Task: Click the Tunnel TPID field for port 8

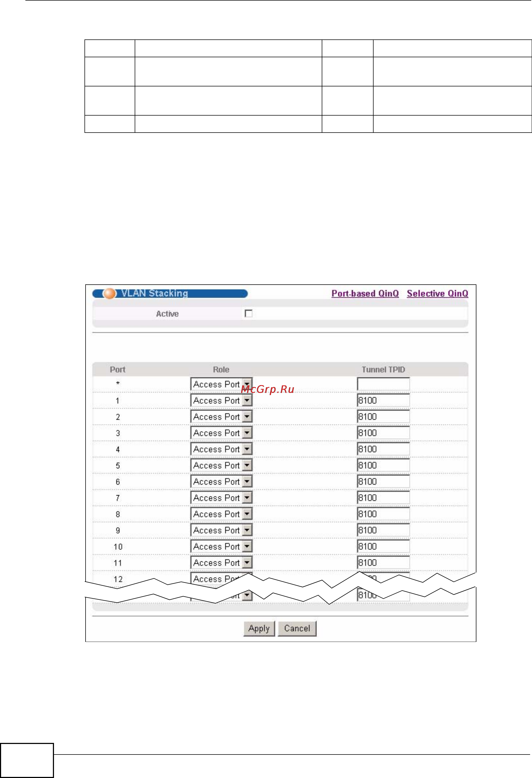Action: (x=384, y=514)
